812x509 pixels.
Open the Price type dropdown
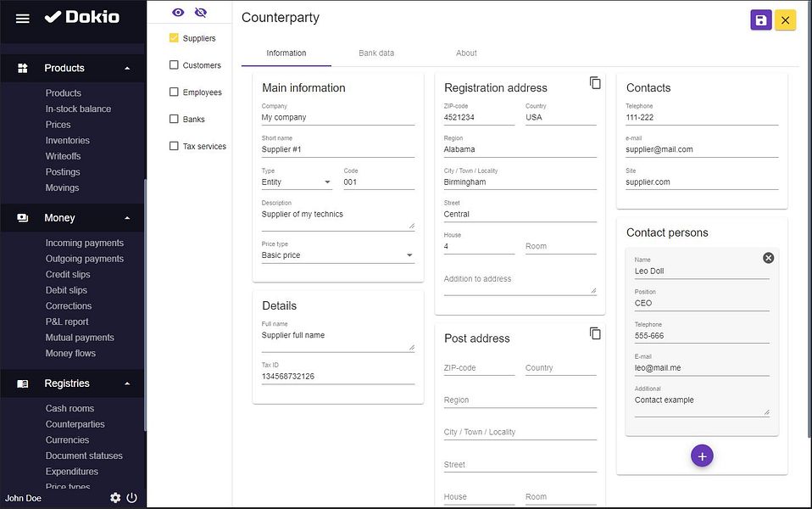pos(337,255)
